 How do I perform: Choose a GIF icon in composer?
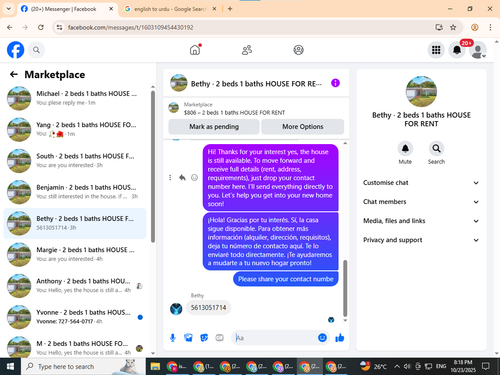[x=219, y=338]
